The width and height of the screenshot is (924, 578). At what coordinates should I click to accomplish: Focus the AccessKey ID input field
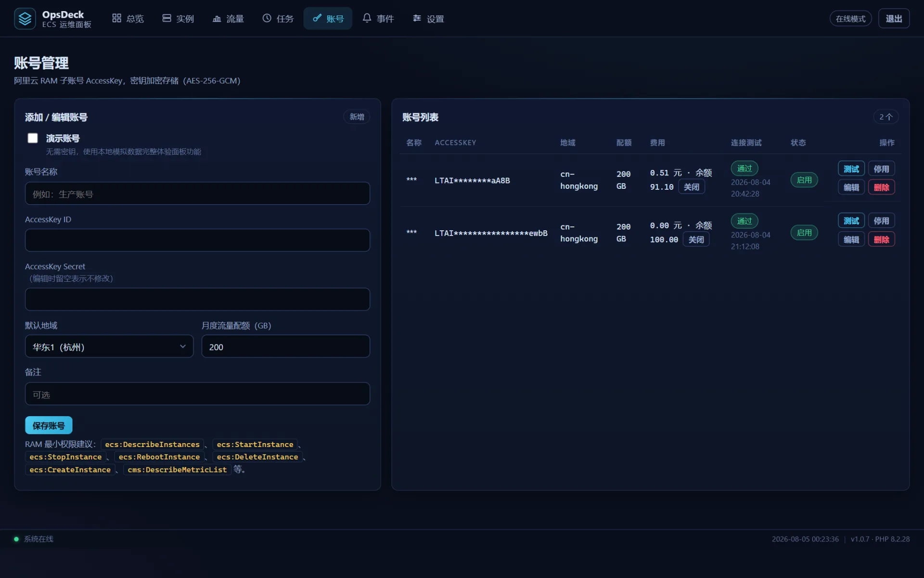197,240
